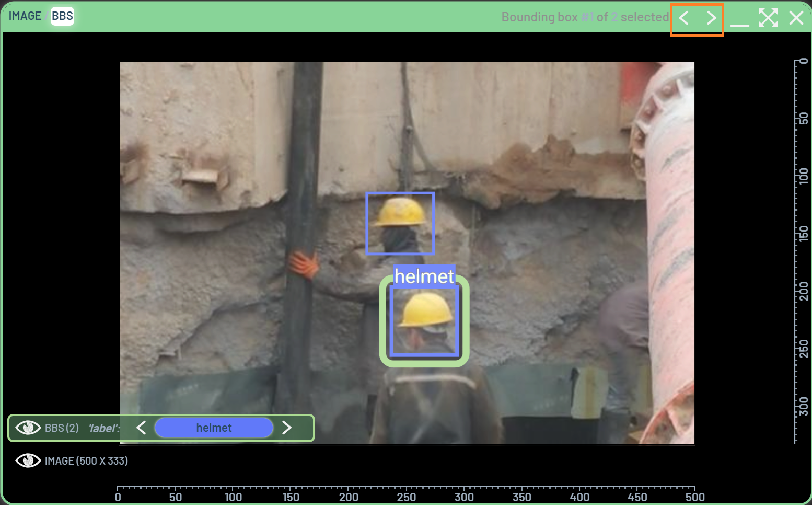Expand the viewer to fullscreen
This screenshot has width=812, height=507.
tap(768, 18)
